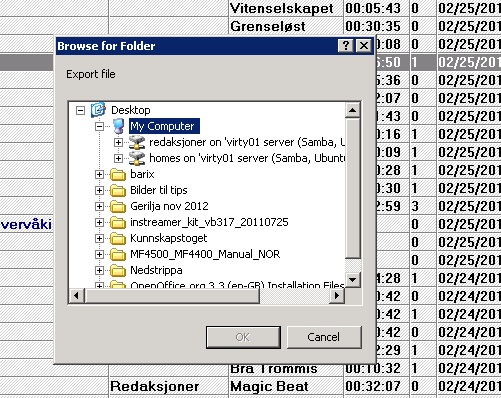Collapse the Desktop tree node
501x398 pixels.
click(x=80, y=110)
